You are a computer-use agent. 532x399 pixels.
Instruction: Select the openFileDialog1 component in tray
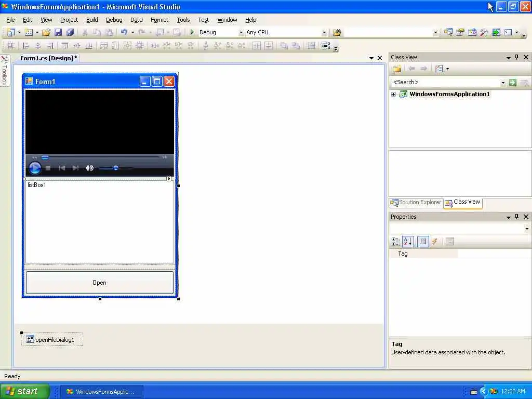(x=52, y=340)
